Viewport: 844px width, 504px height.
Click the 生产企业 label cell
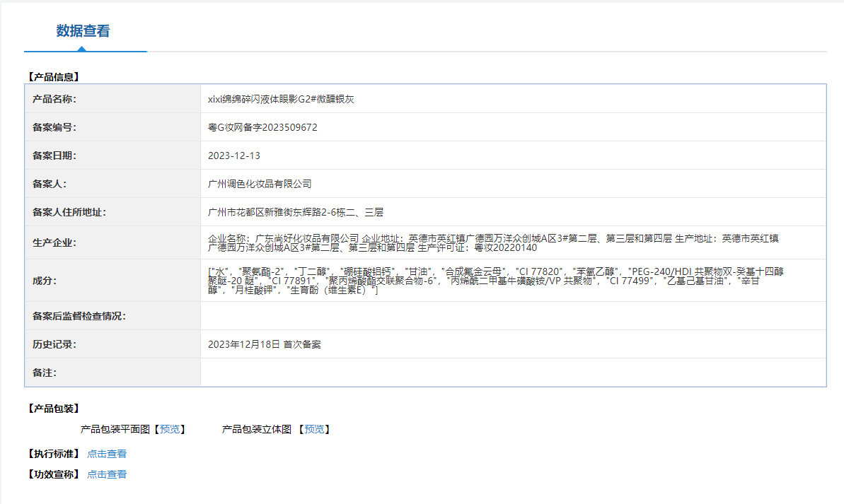(112, 243)
